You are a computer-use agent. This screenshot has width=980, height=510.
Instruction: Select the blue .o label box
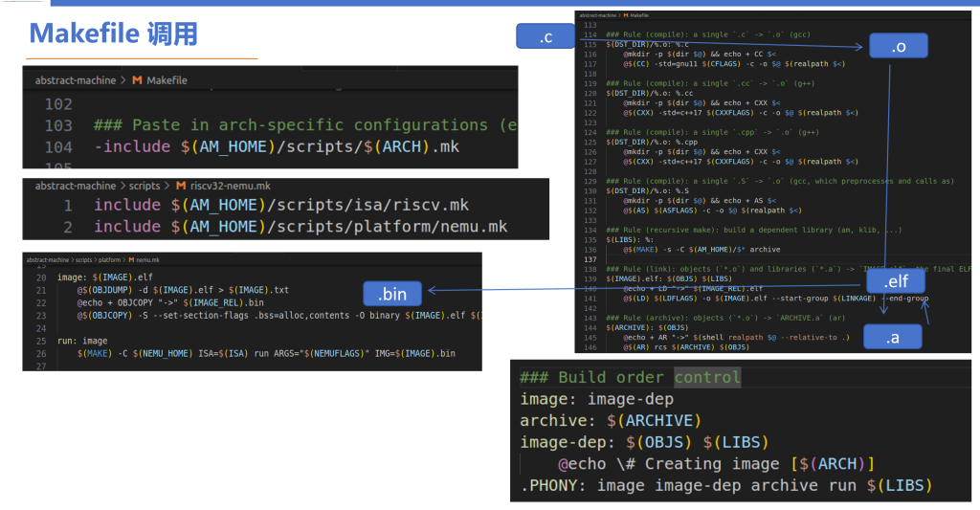coord(898,44)
